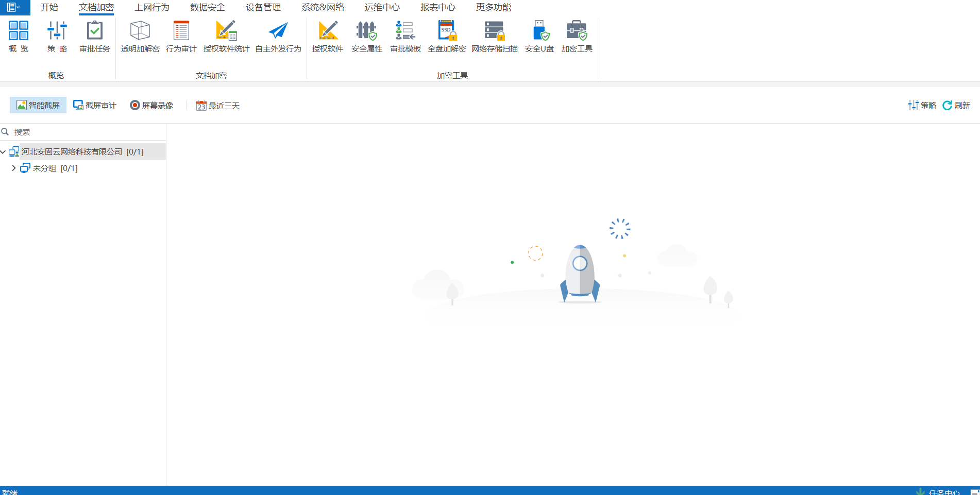Image resolution: width=980 pixels, height=495 pixels.
Task: Open the 最近三天 date range picker
Action: click(218, 106)
